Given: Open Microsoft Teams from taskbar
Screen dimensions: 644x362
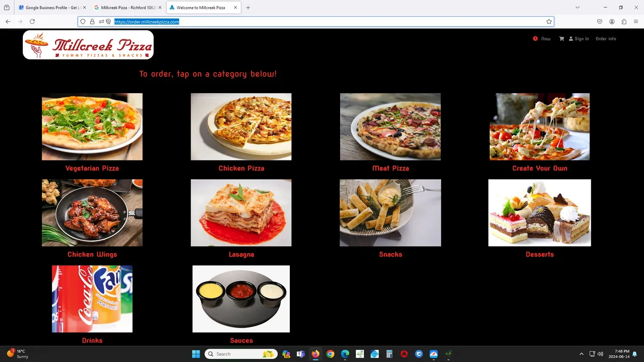Looking at the screenshot, I should (x=301, y=354).
